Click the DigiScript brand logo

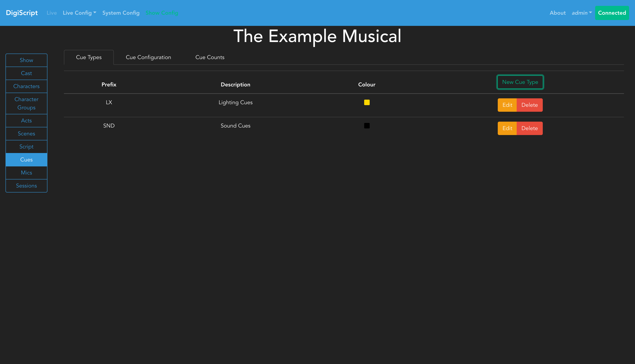tap(22, 13)
